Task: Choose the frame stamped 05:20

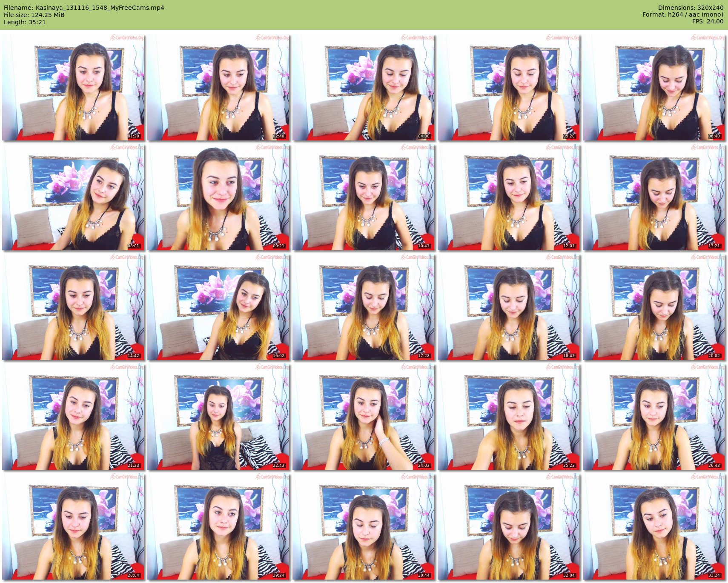Action: click(x=509, y=87)
